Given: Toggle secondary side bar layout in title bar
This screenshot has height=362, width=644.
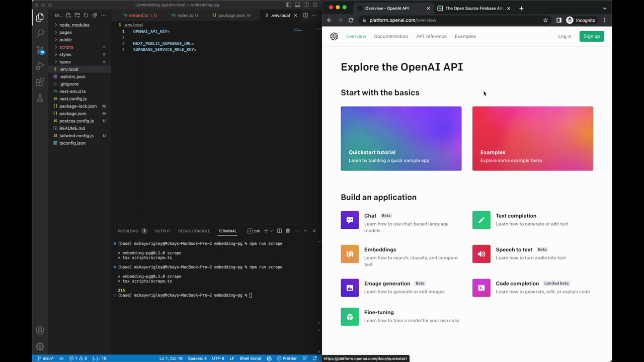Looking at the screenshot, I should 306,5.
